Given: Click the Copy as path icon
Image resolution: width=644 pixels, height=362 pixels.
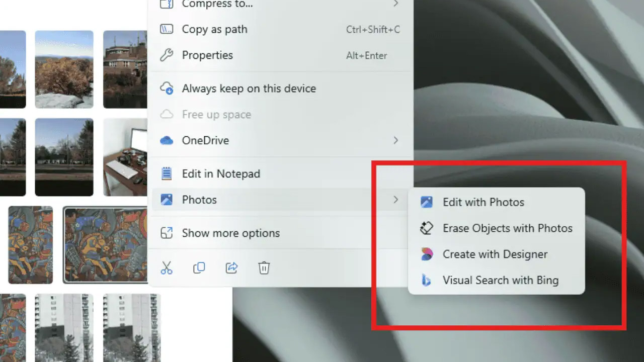Looking at the screenshot, I should 167,29.
